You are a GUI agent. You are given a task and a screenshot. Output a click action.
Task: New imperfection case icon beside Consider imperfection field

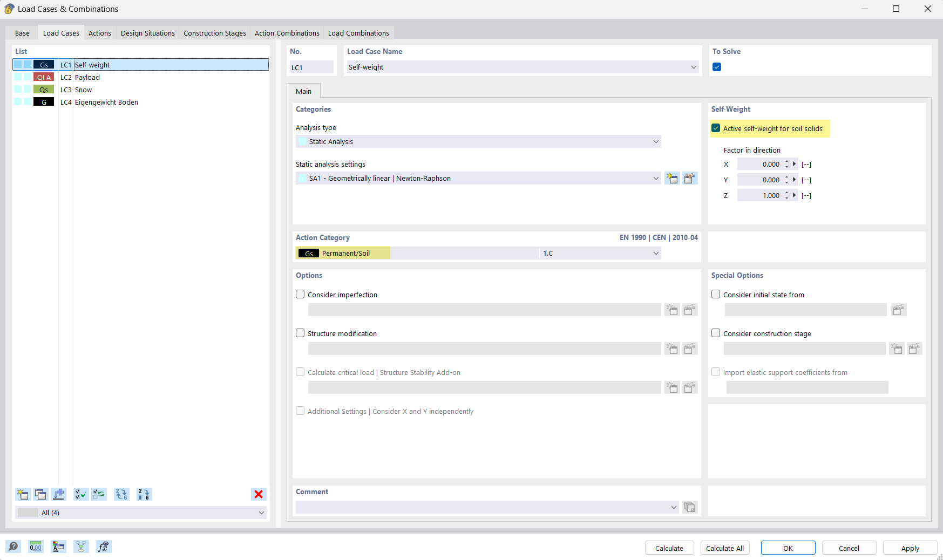(x=672, y=310)
